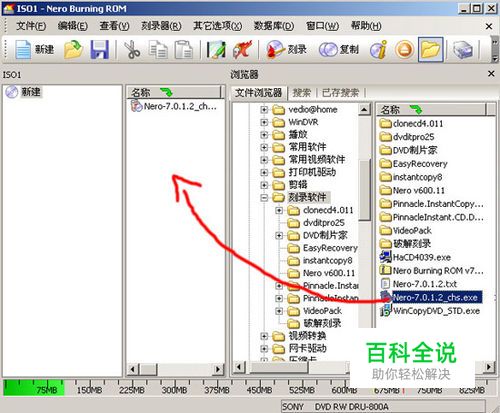Image resolution: width=500 pixels, height=413 pixels.
Task: Select WinCopyDVD_STD.exe in file list
Action: click(x=430, y=311)
